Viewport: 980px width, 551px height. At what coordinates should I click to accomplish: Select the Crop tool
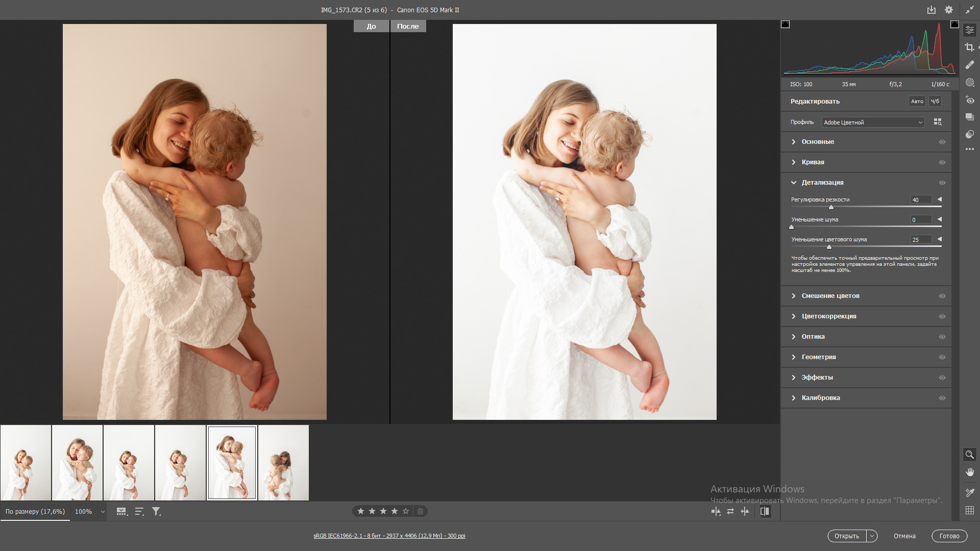click(x=969, y=47)
